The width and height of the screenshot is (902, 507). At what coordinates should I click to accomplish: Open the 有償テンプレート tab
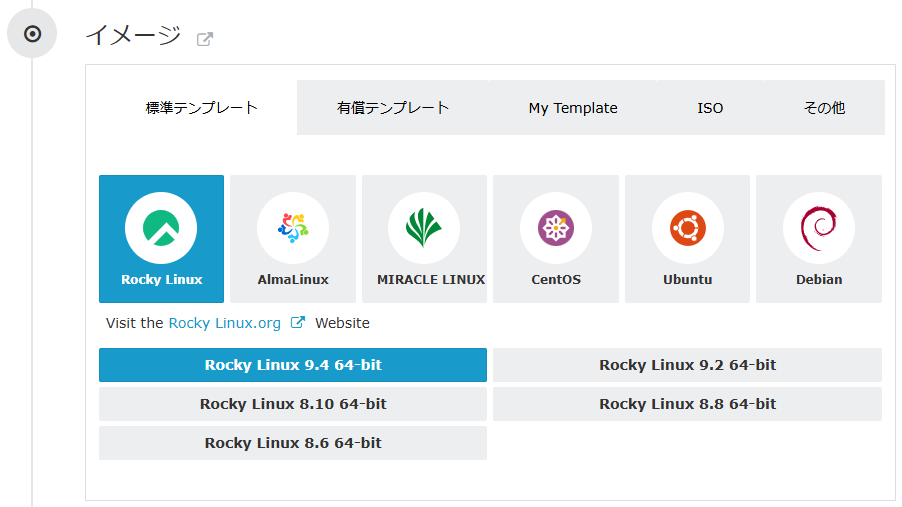tap(393, 108)
